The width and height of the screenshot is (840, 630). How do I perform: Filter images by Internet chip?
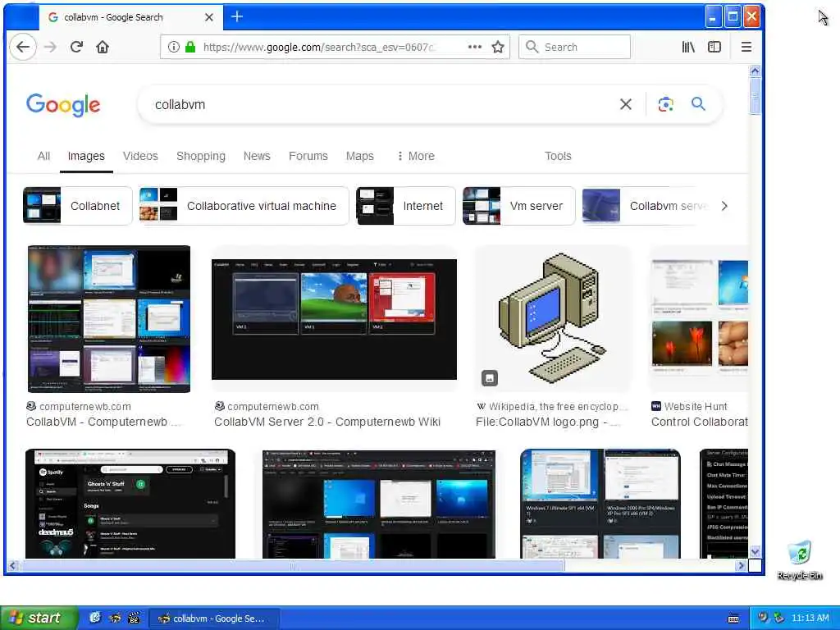pos(405,206)
